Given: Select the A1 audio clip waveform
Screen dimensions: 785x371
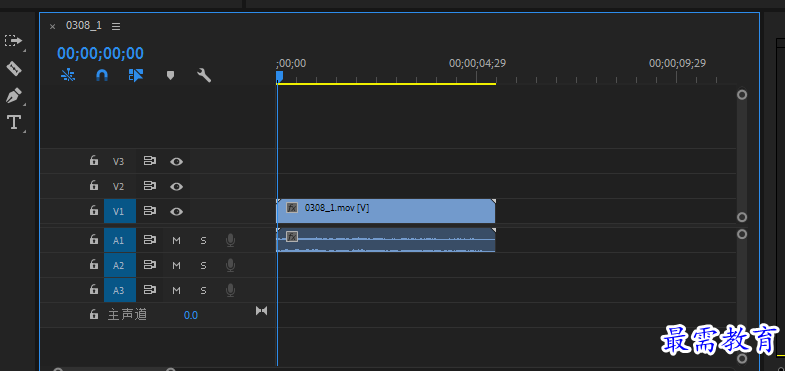Looking at the screenshot, I should [385, 240].
